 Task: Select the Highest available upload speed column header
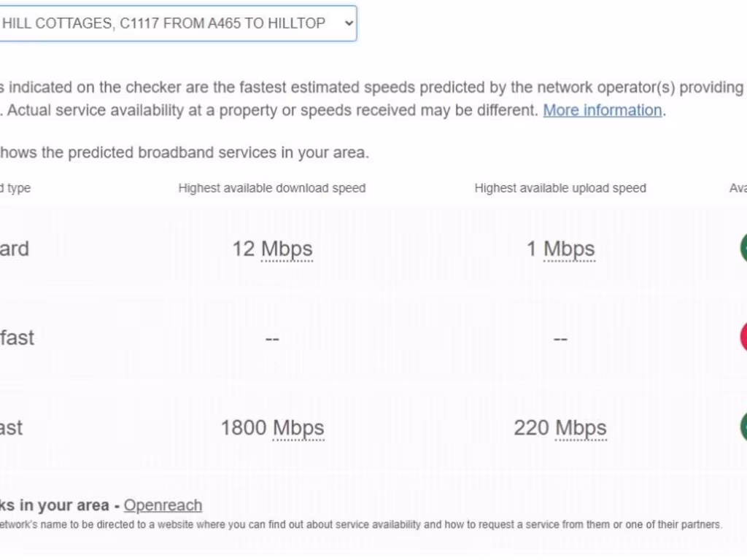(560, 188)
